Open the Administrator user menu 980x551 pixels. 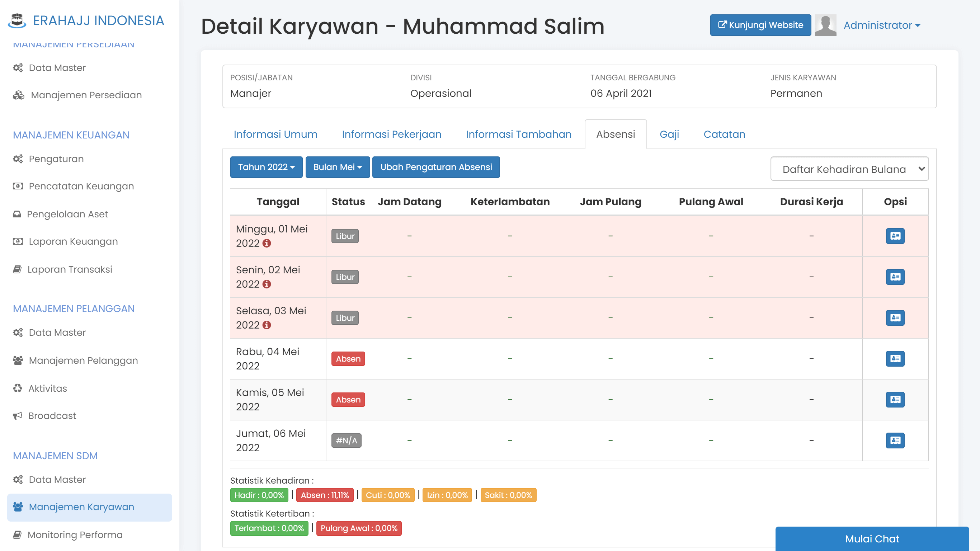tap(881, 25)
